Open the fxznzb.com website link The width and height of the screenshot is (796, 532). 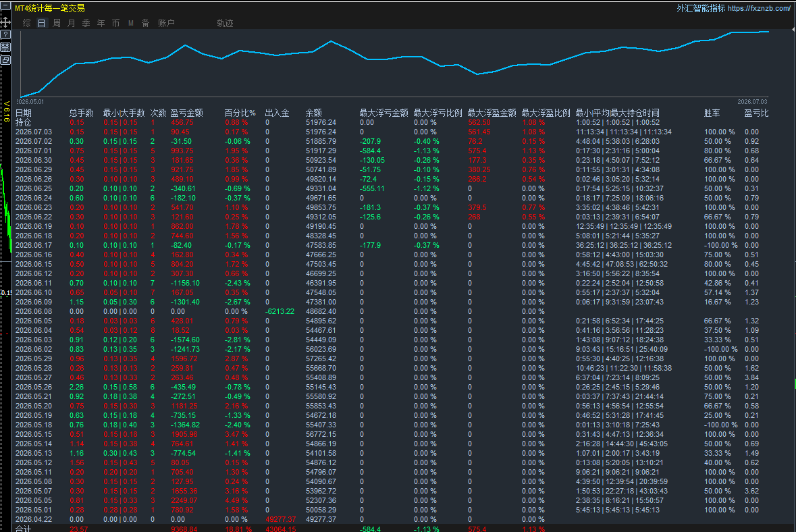pyautogui.click(x=759, y=8)
